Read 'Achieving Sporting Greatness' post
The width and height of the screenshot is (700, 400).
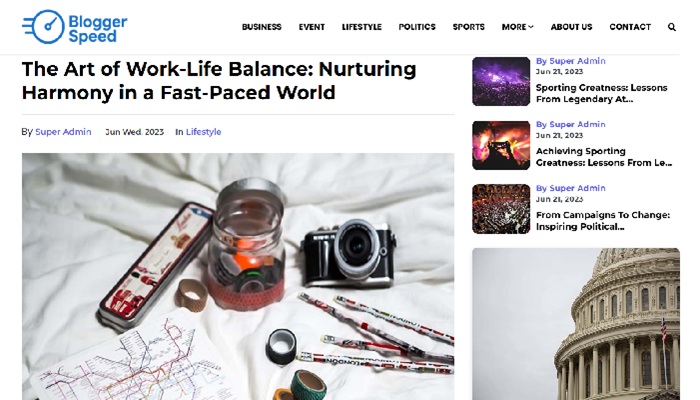click(x=604, y=157)
